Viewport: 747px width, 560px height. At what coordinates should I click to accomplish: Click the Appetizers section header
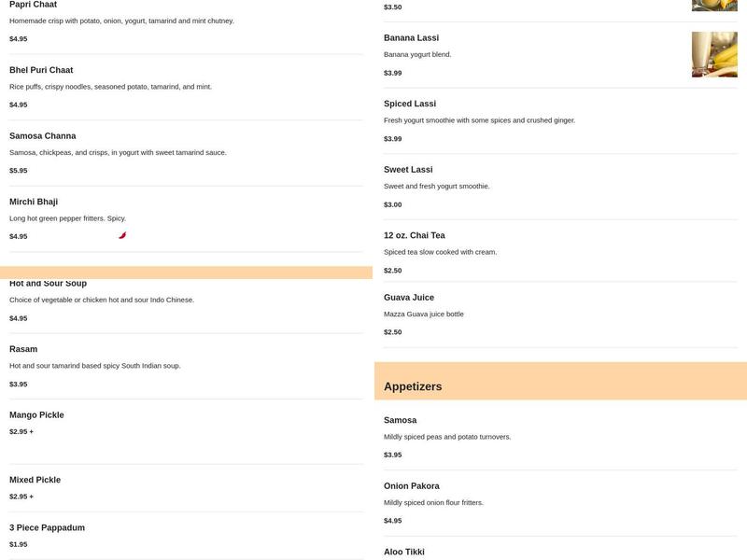(x=413, y=386)
